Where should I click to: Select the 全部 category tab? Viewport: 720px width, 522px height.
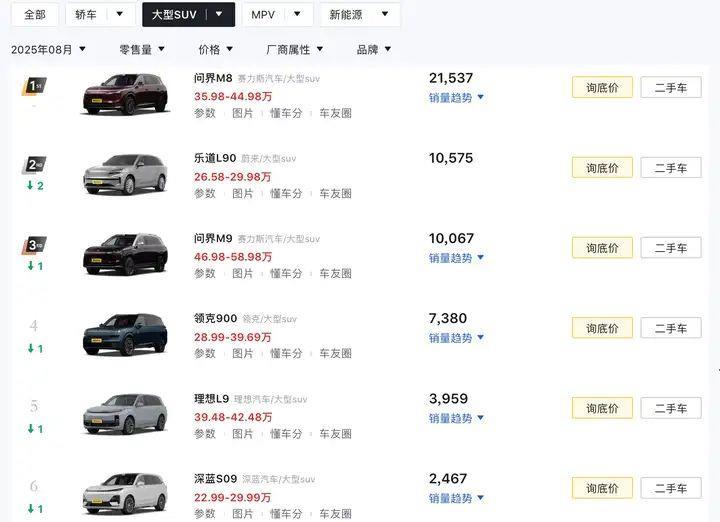tap(35, 15)
